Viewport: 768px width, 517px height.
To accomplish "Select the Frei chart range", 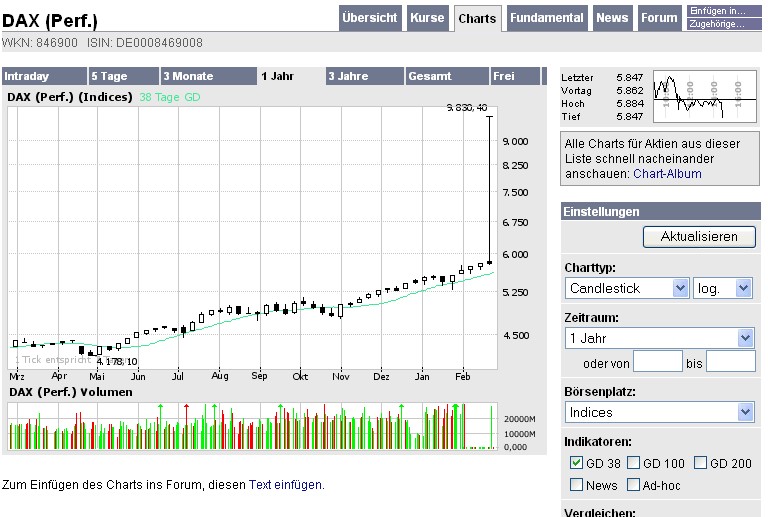I will coord(515,76).
